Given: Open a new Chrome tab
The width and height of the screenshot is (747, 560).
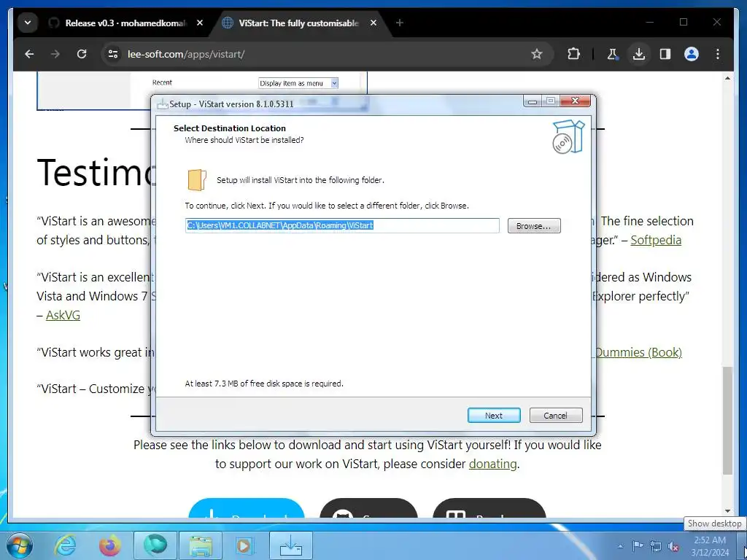Looking at the screenshot, I should 400,23.
